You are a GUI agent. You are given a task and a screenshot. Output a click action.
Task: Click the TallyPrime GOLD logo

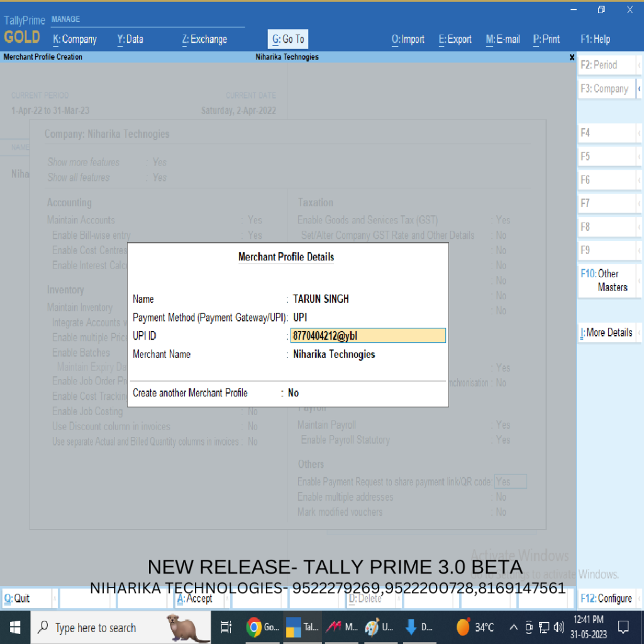click(x=23, y=30)
